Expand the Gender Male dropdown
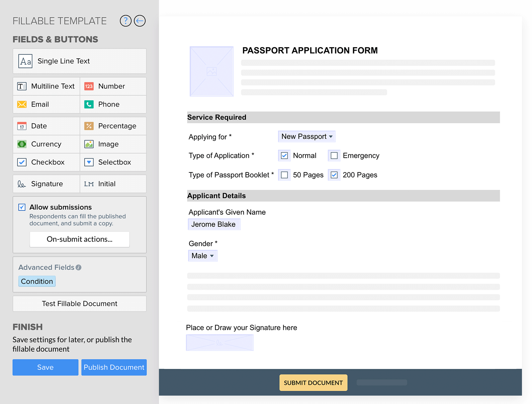Viewport: 532px width, 404px height. tap(203, 256)
